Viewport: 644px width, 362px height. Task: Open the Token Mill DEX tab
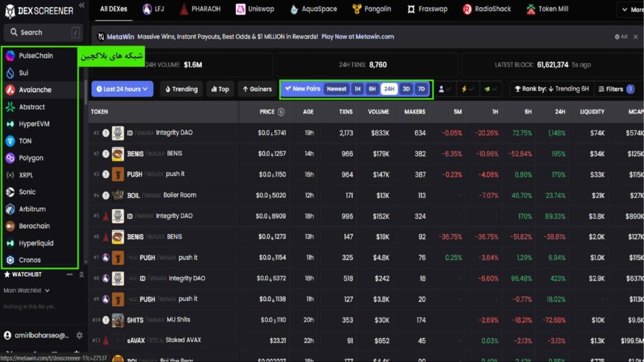(x=548, y=9)
